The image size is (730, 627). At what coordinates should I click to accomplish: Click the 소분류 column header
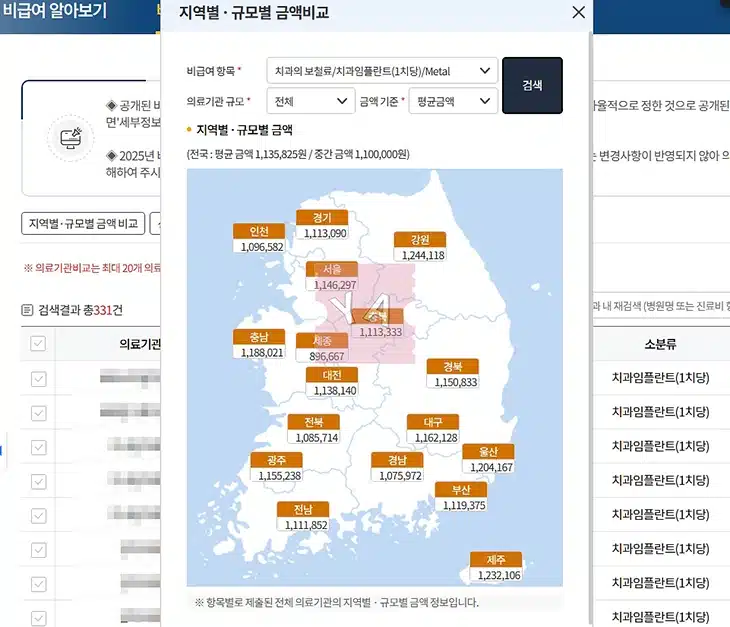point(660,344)
